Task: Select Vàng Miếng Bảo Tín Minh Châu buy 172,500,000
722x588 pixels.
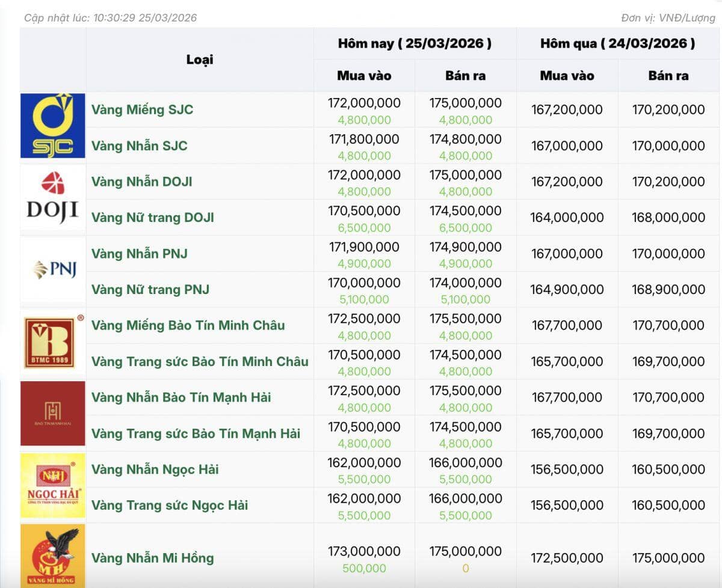Action: pos(364,319)
